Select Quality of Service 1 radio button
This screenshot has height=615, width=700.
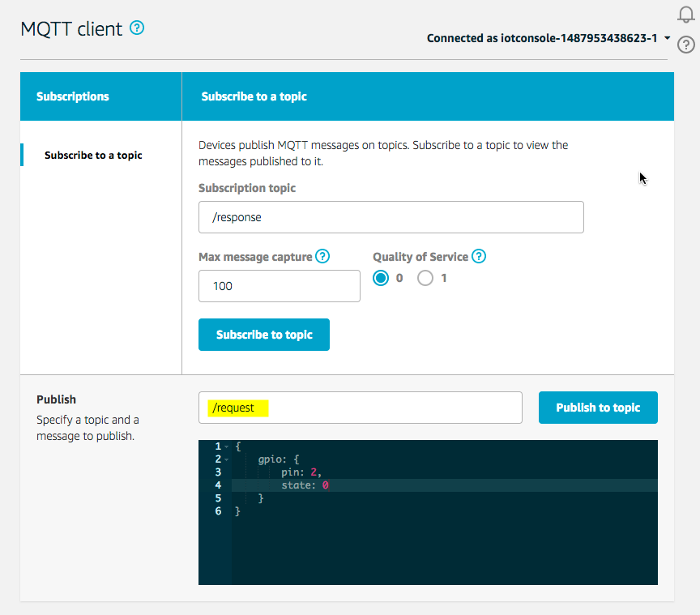(425, 278)
